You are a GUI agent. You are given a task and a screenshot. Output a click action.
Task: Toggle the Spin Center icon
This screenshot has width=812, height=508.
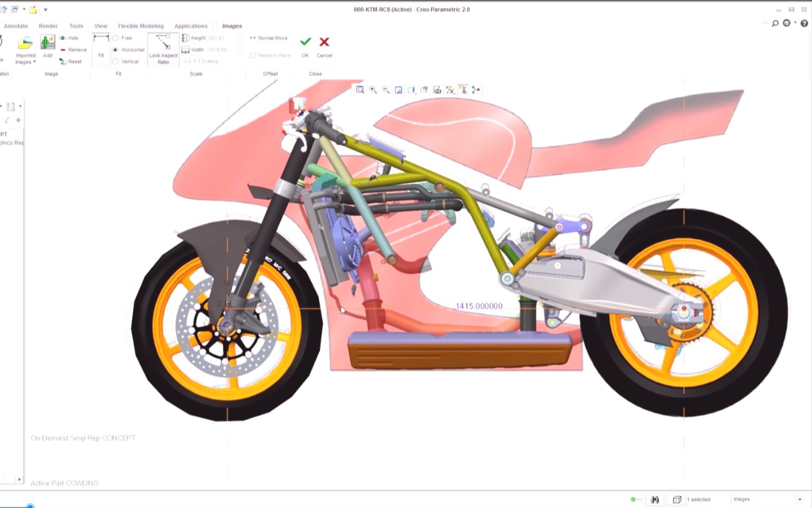click(476, 90)
